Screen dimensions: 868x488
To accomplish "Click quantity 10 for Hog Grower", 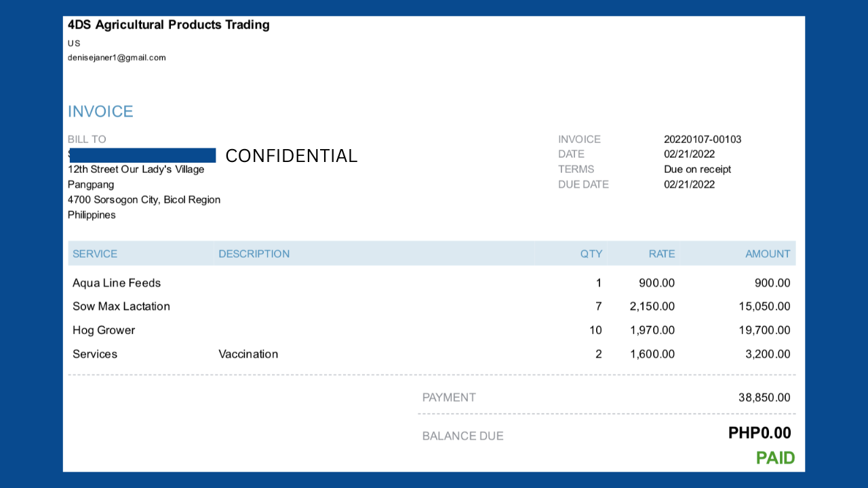I will coord(595,330).
